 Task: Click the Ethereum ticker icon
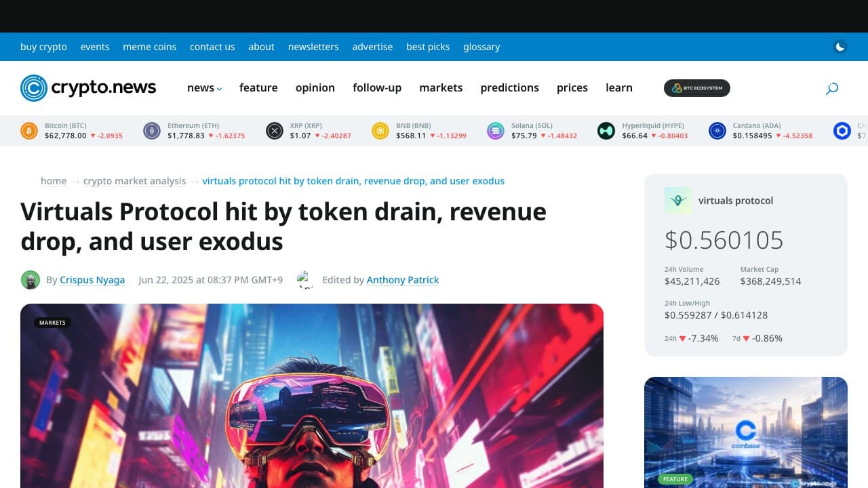coord(152,131)
